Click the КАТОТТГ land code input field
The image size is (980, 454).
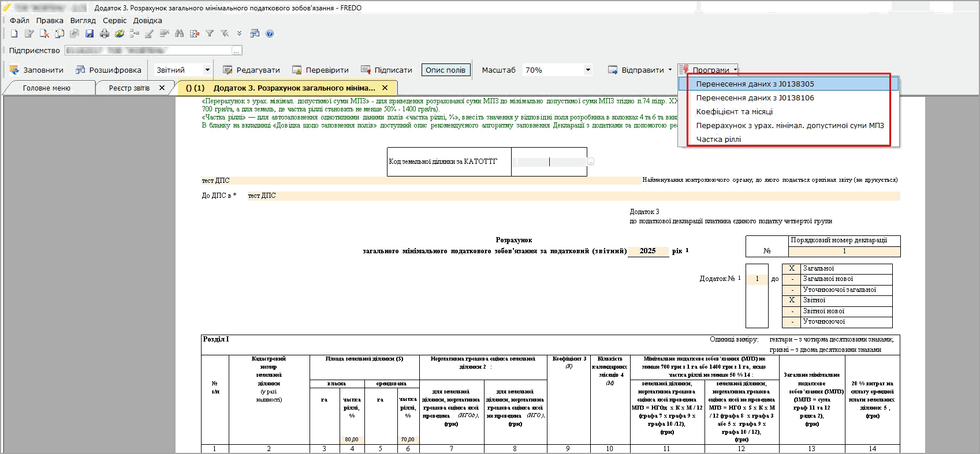coord(549,162)
